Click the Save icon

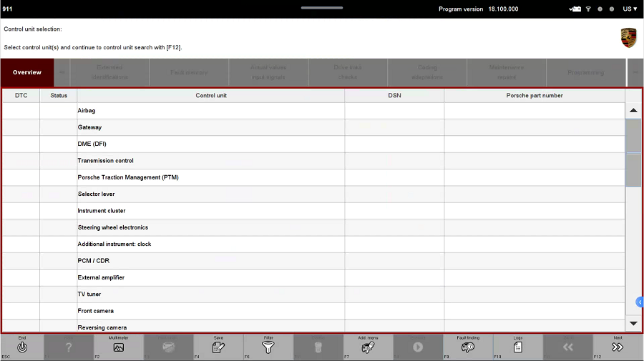(x=218, y=347)
